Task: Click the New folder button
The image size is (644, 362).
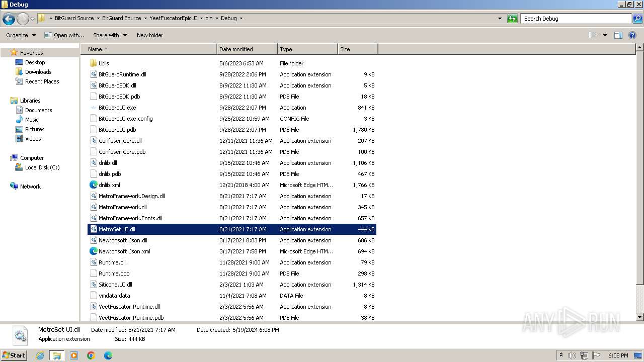Action: tap(150, 35)
